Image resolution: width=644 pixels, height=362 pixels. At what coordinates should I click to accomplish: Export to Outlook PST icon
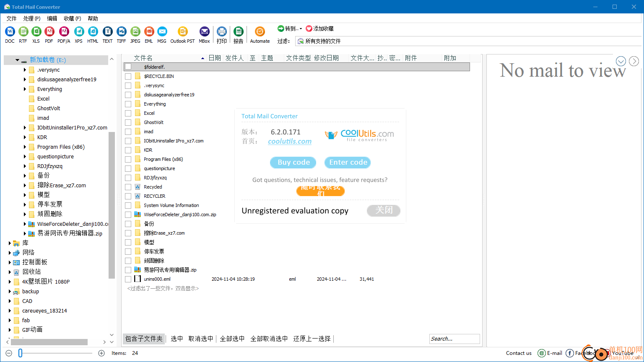coord(182,31)
